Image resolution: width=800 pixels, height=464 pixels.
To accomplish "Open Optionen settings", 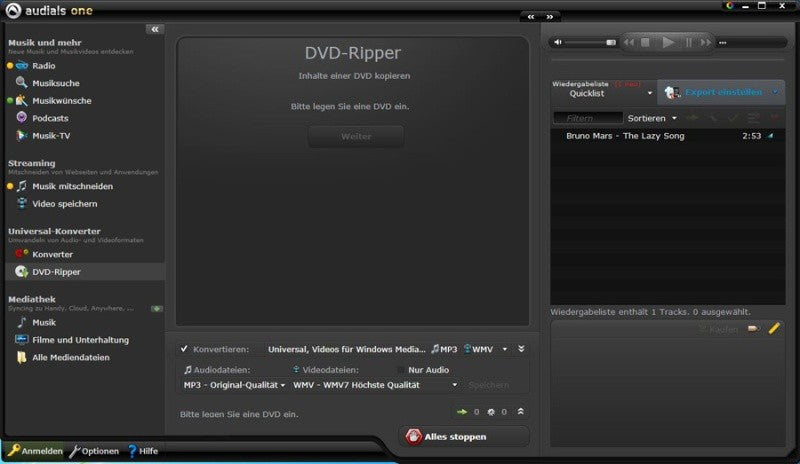I will click(x=94, y=451).
